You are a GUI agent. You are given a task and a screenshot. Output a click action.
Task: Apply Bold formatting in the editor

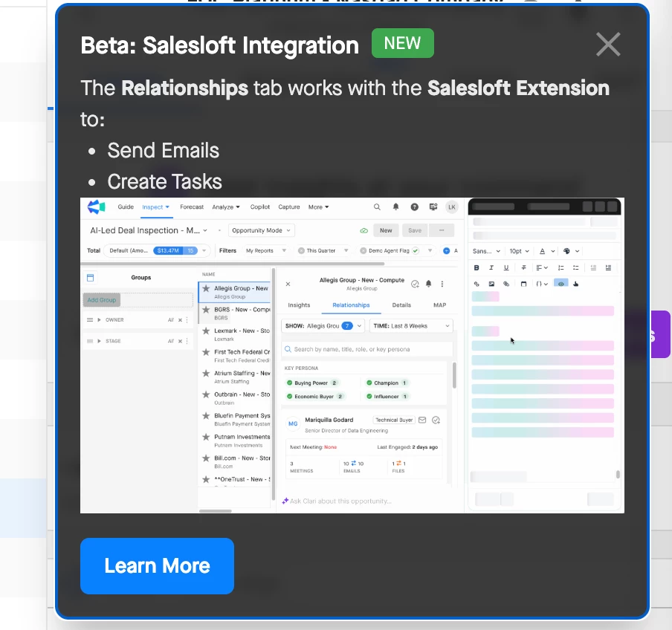tap(476, 267)
